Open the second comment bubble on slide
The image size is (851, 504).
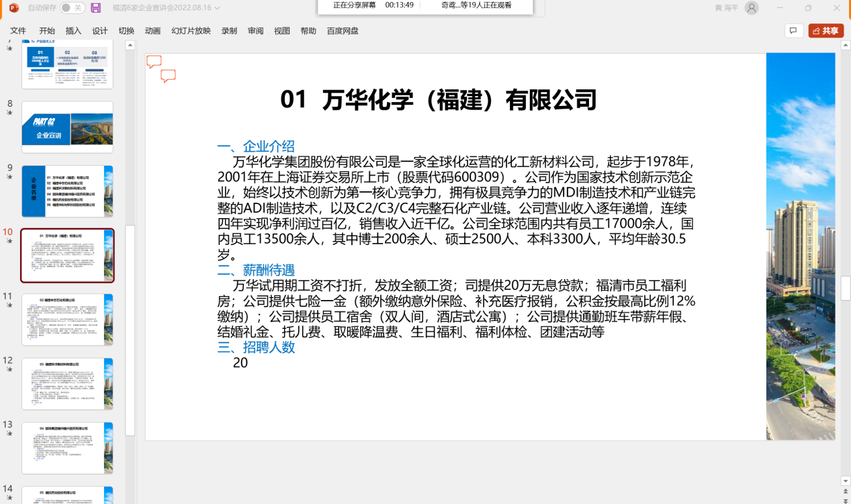pos(168,76)
